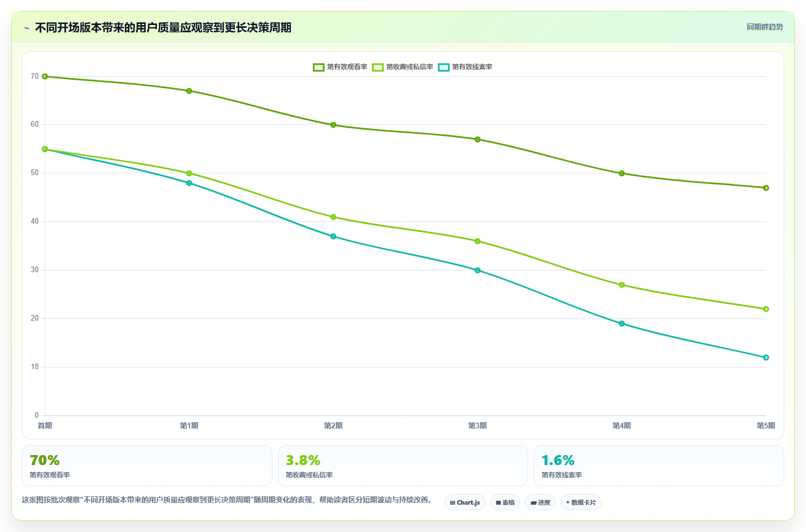Select the 第收藏或私信率 data point at 第1期
The width and height of the screenshot is (806, 532).
(x=189, y=173)
